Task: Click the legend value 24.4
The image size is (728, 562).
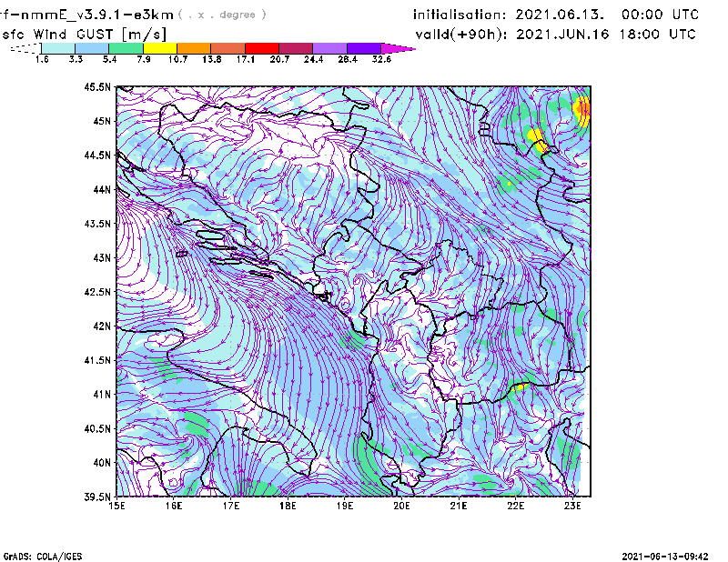Action: (x=313, y=59)
